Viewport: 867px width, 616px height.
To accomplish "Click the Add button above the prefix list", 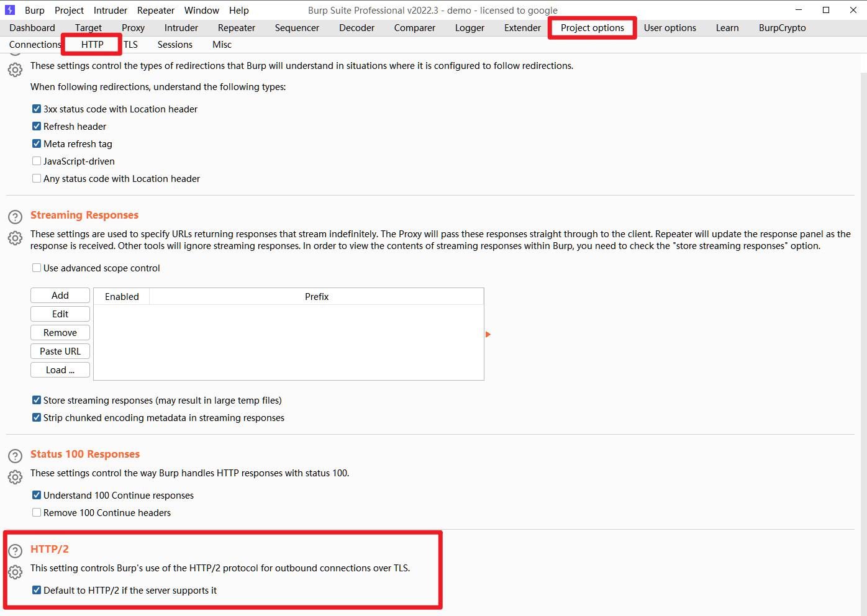I will click(x=60, y=295).
